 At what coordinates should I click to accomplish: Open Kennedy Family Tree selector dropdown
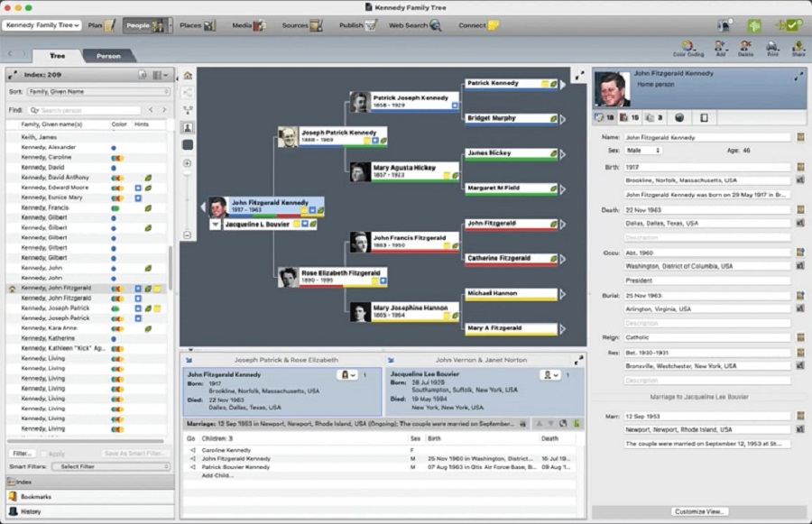42,25
